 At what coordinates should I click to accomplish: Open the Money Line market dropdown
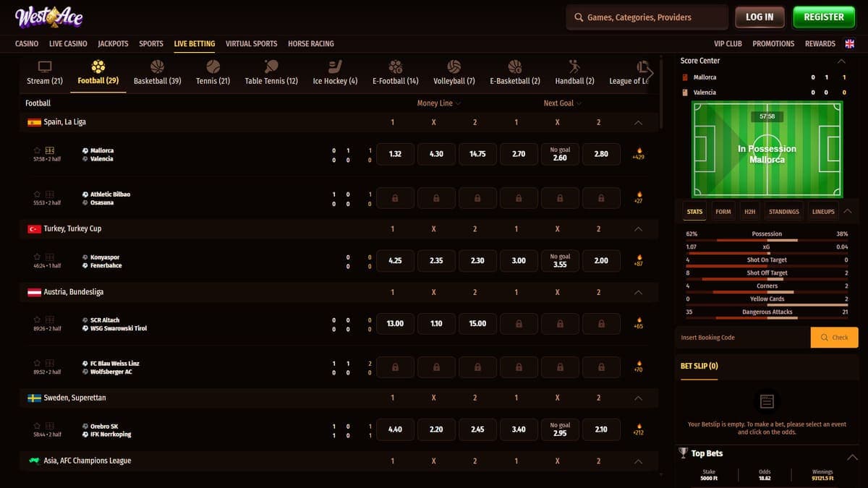coord(439,103)
